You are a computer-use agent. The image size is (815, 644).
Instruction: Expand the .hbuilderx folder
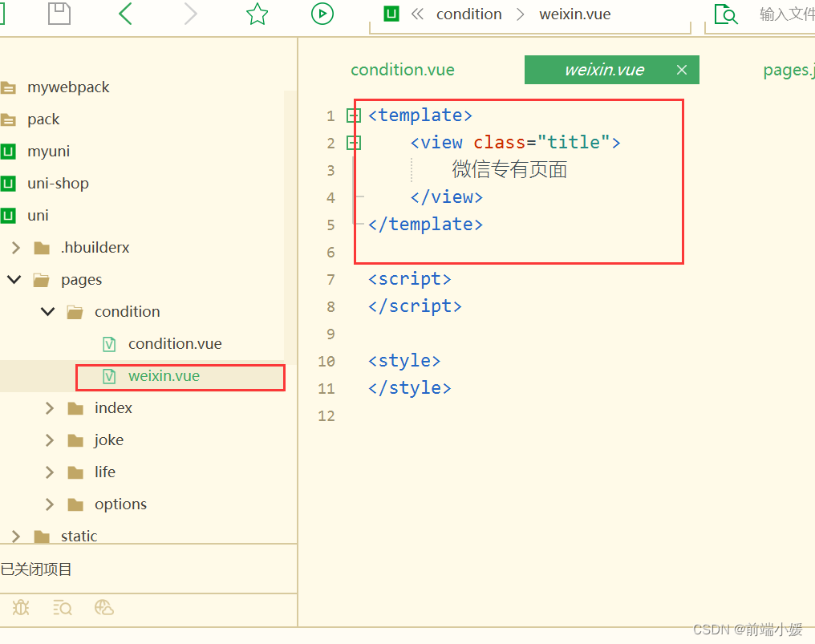pos(15,248)
